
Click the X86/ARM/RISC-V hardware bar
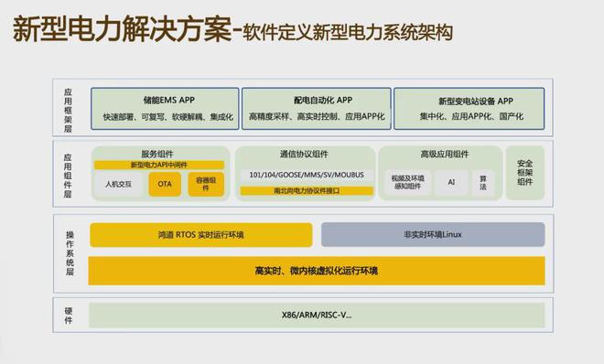point(317,316)
